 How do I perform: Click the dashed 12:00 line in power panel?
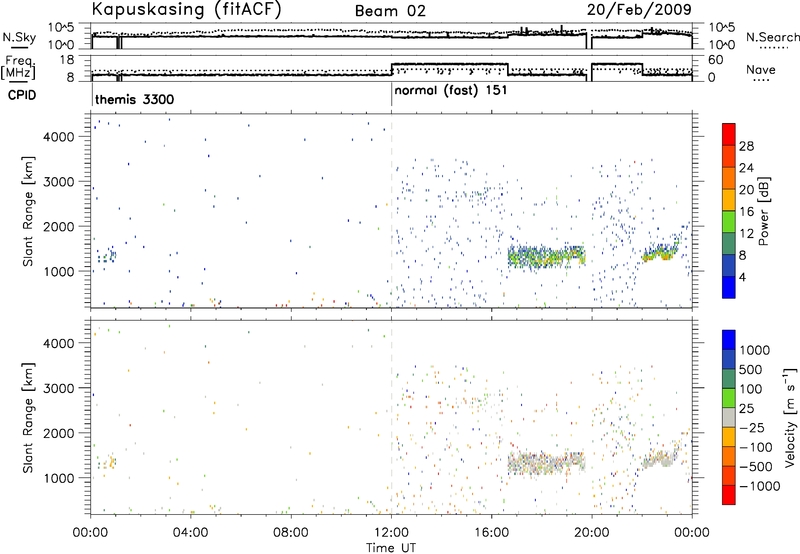click(391, 211)
